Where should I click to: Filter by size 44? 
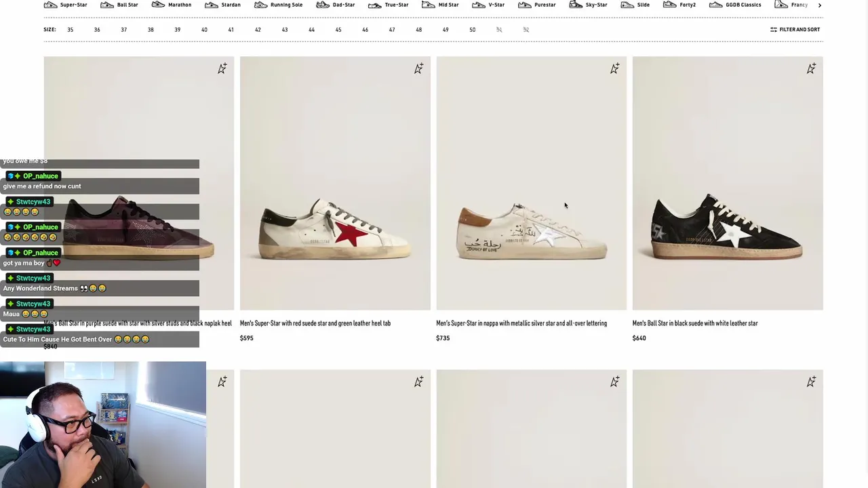311,30
